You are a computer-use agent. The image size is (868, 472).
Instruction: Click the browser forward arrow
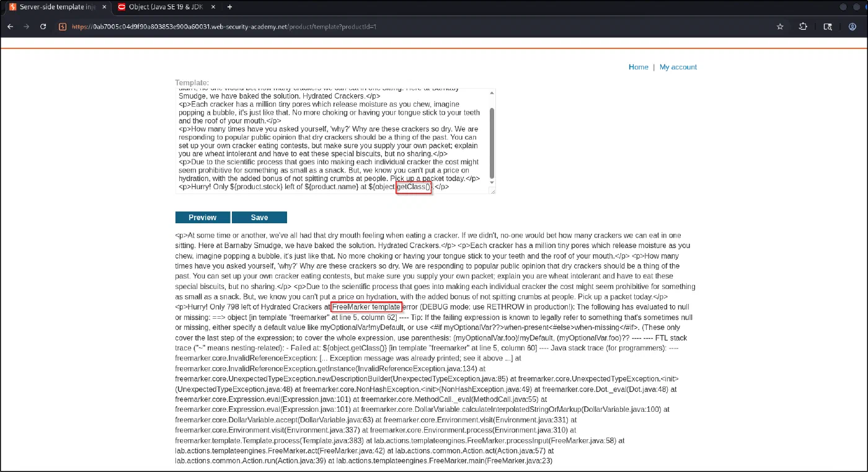(27, 27)
